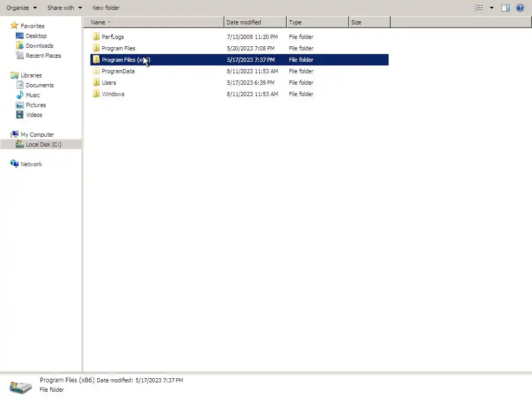Open Downloads in Favorites
Image resolution: width=532 pixels, height=399 pixels.
click(39, 46)
